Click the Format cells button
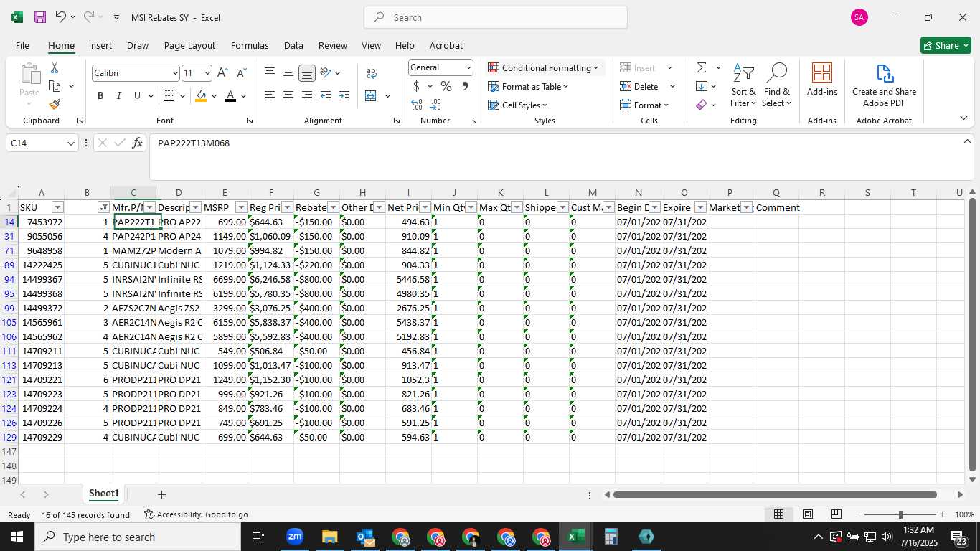Image resolution: width=980 pixels, height=551 pixels. (x=644, y=105)
